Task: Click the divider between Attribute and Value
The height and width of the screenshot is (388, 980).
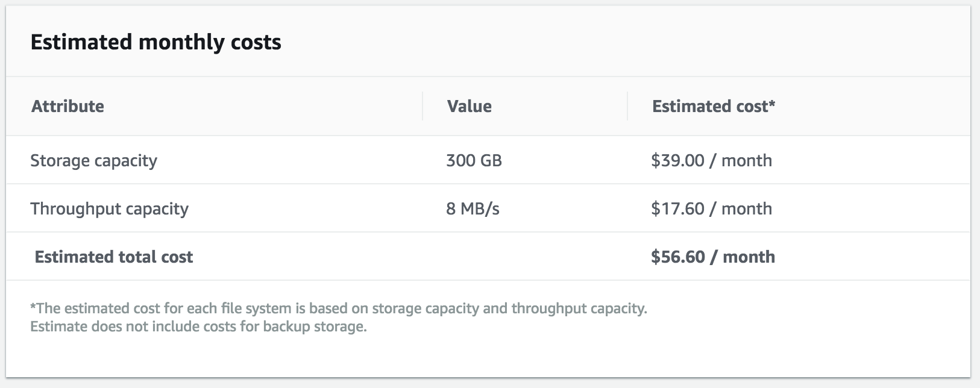Action: tap(422, 106)
